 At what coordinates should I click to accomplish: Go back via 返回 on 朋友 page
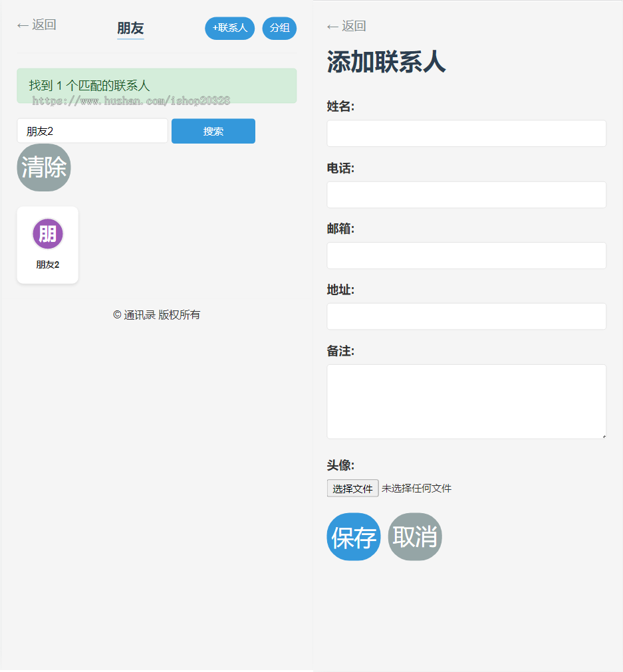37,25
